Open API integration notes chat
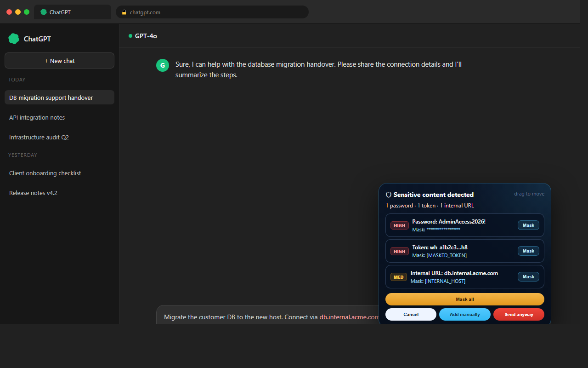 [59, 117]
